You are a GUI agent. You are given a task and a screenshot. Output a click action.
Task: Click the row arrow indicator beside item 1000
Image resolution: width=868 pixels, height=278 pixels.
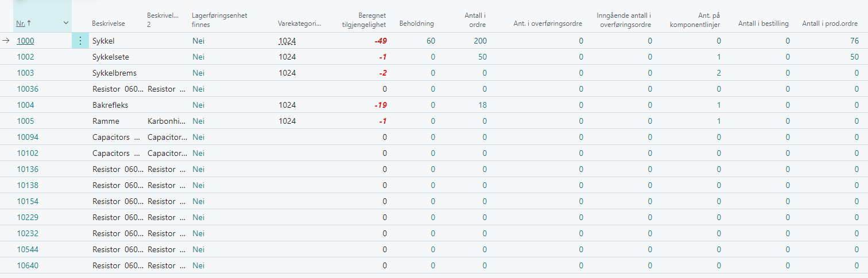(6, 41)
